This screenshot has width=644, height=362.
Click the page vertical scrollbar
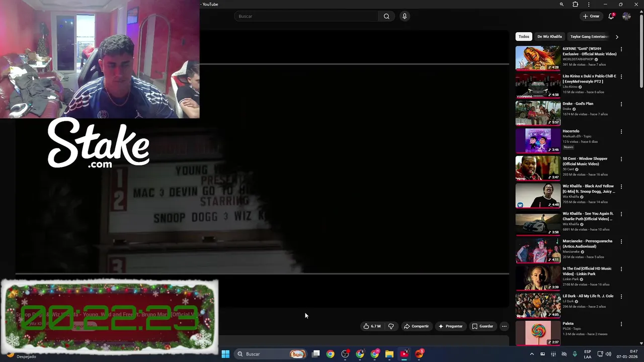(641, 50)
